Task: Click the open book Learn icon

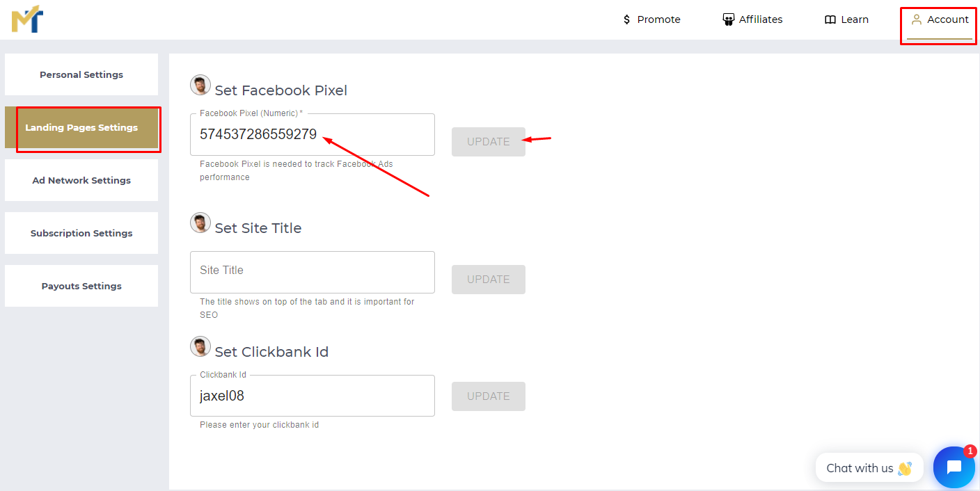Action: (x=830, y=19)
